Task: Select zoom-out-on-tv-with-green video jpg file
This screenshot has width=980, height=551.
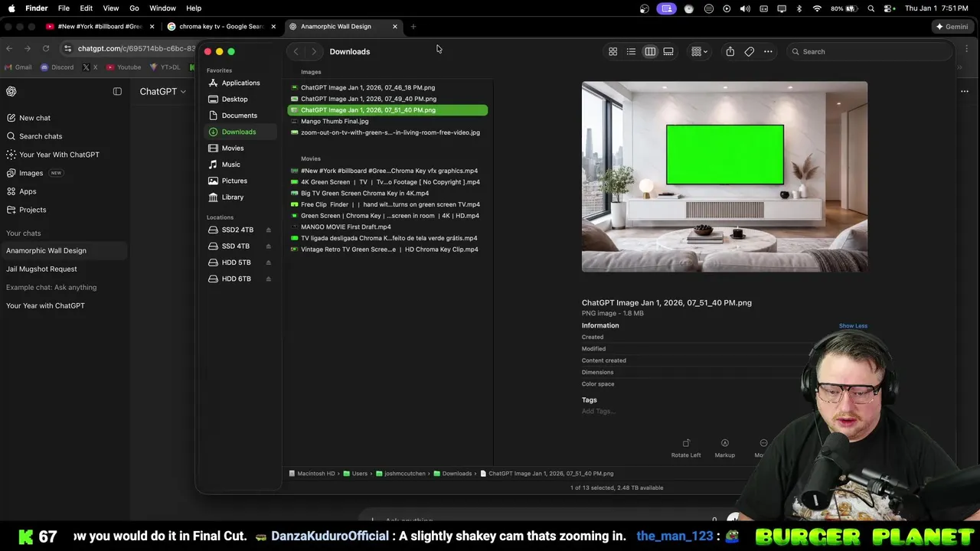Action: point(387,132)
